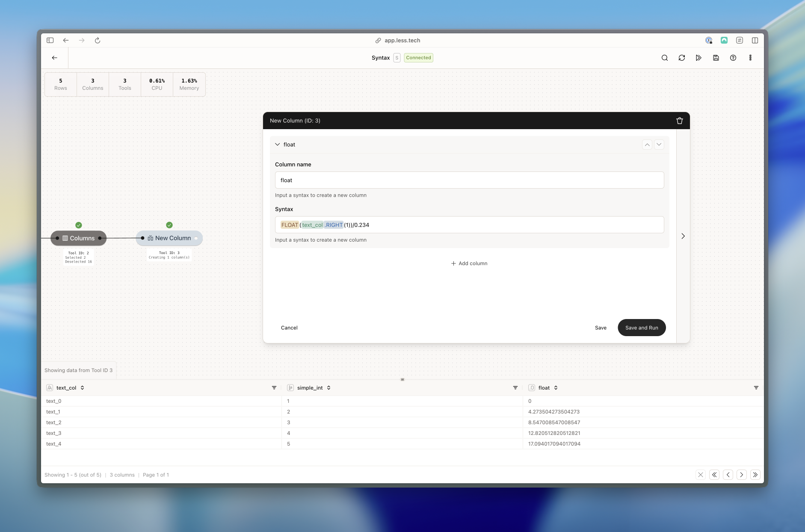Click the Columns node success checkmark

[79, 225]
